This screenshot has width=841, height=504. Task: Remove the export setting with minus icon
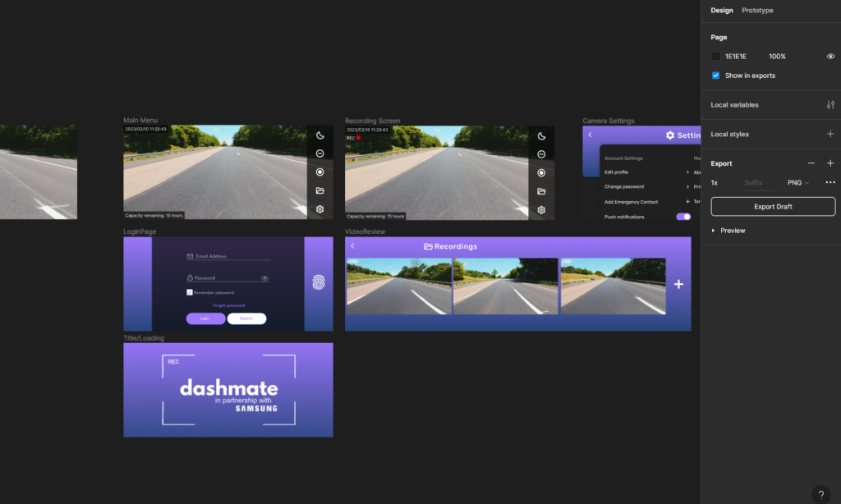pyautogui.click(x=811, y=163)
